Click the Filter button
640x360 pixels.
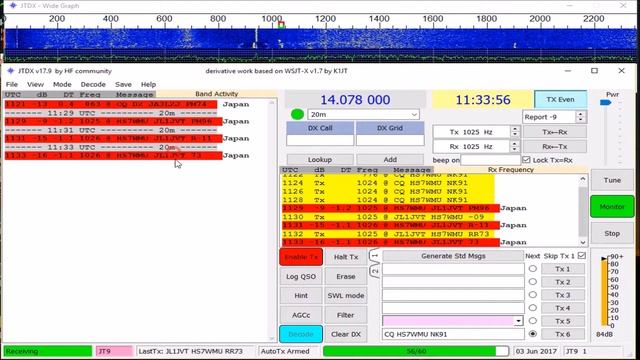click(346, 315)
